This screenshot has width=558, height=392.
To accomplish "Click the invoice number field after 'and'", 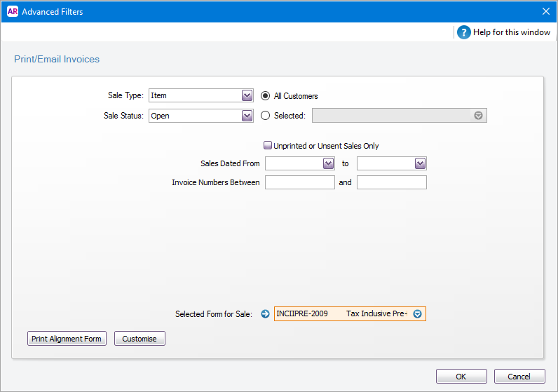I will pyautogui.click(x=391, y=182).
